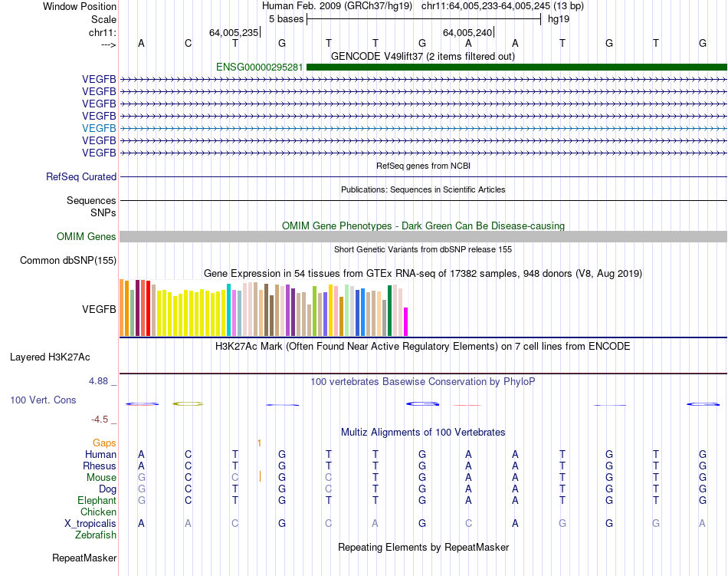Screen dimensions: 728x576
Task: Click the -4.5 PhyloP lower scale value
Action: 100,420
